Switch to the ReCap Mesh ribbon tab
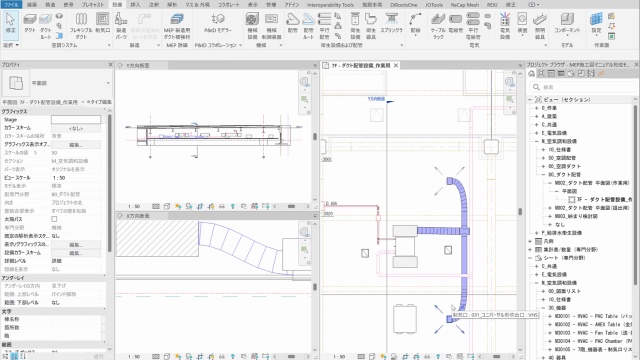 coord(464,5)
